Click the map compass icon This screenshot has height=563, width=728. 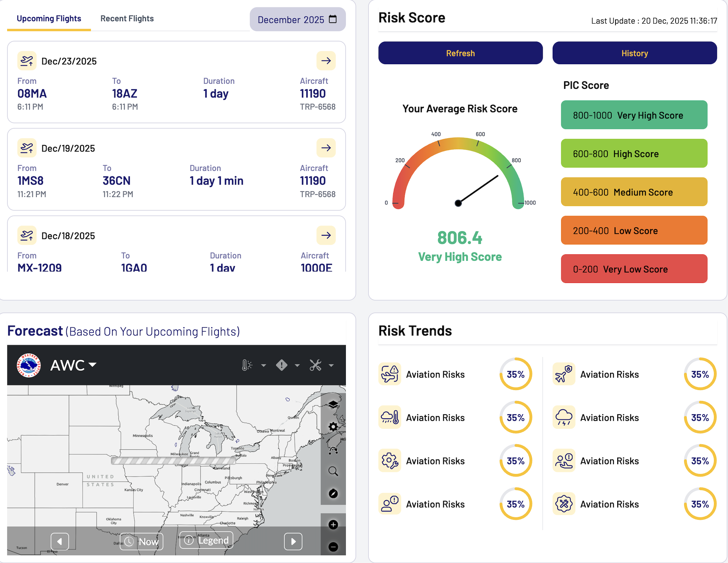point(333,493)
